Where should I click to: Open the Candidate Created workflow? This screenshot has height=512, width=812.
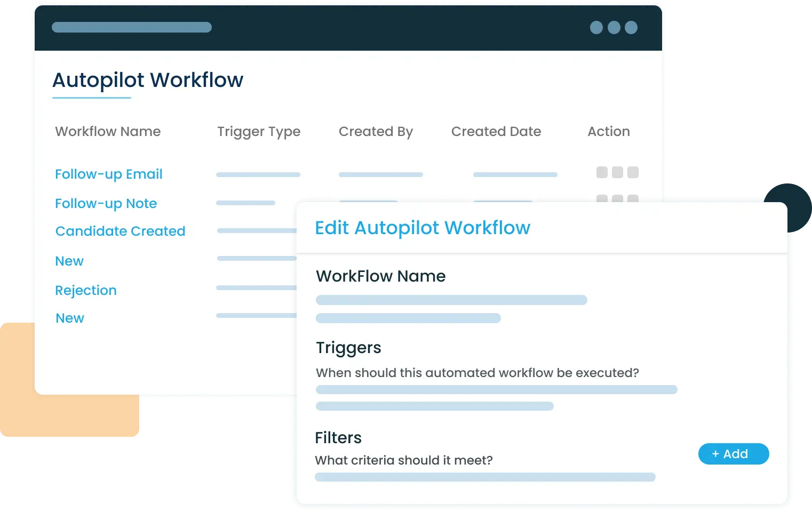point(121,231)
